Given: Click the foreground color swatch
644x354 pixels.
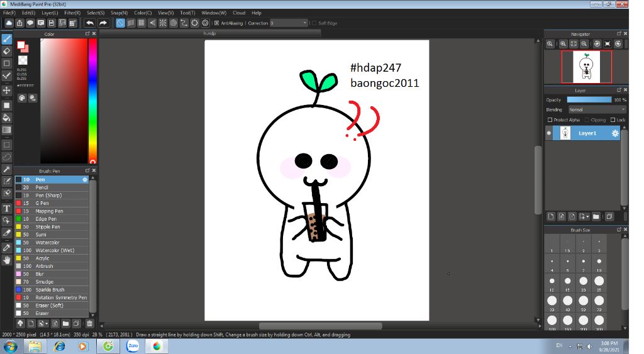Looking at the screenshot, I should (x=21, y=45).
